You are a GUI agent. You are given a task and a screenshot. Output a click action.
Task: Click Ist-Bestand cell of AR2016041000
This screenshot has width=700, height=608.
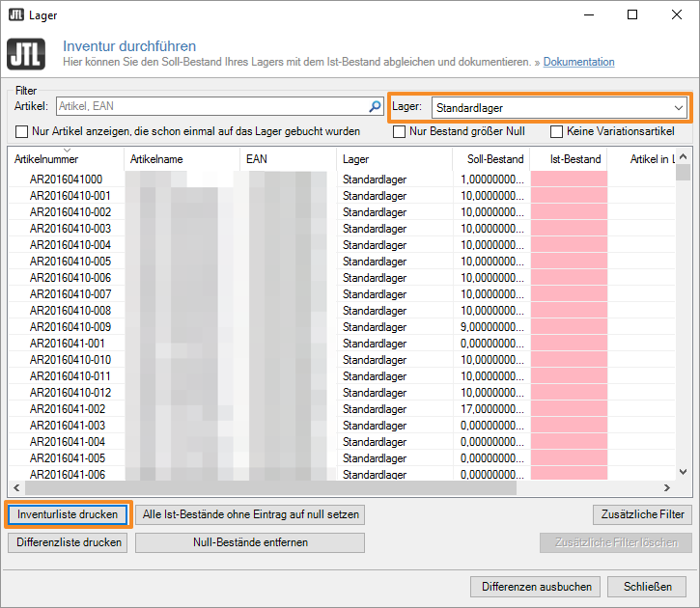point(569,180)
